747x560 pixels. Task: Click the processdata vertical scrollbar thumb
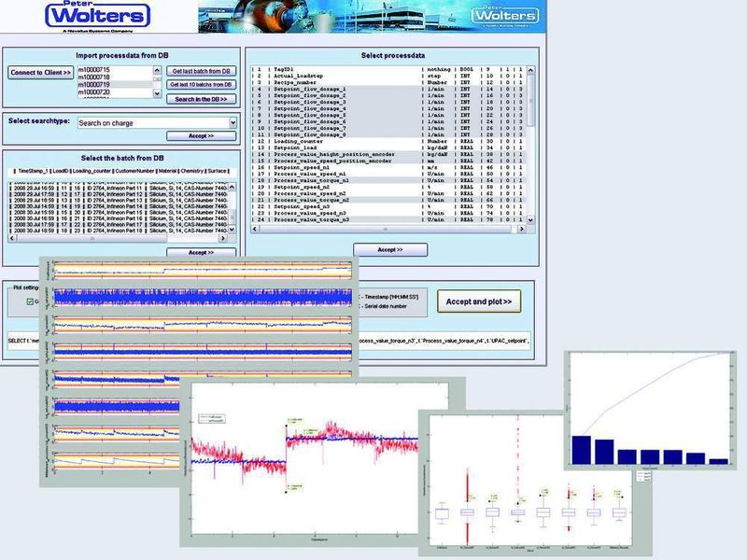pos(530,101)
